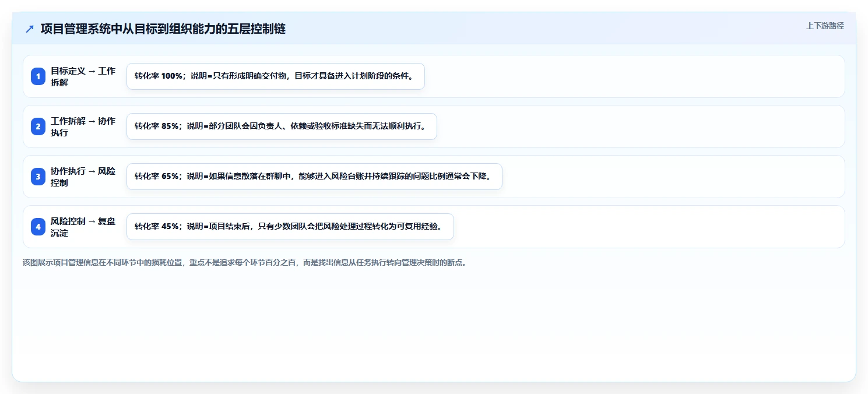Click the 转化率 100% description box
This screenshot has width=868, height=394.
(x=276, y=76)
